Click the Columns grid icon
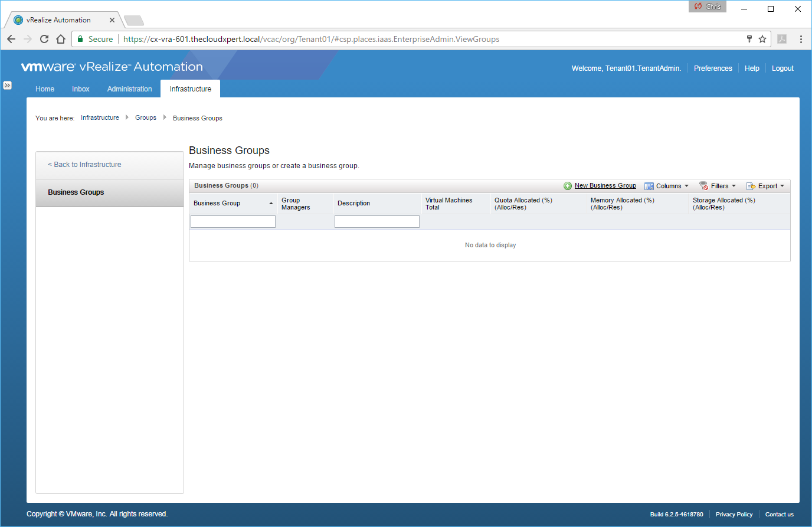The image size is (812, 527). click(649, 186)
